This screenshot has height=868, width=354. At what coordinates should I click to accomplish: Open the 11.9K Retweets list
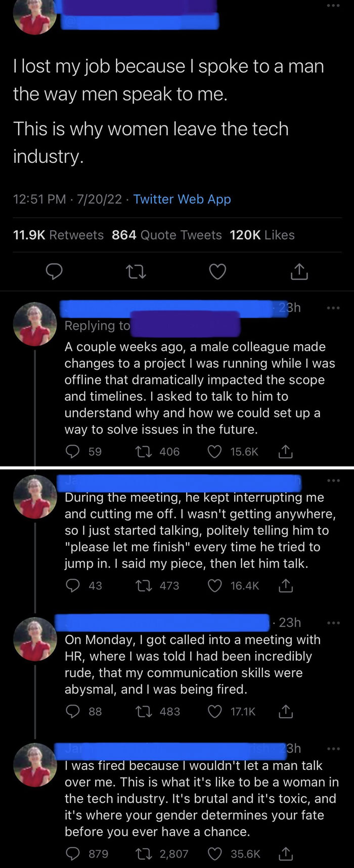tap(59, 235)
